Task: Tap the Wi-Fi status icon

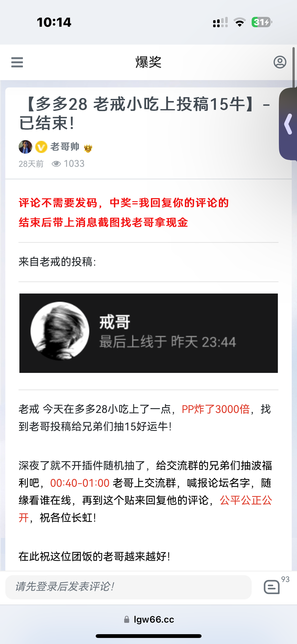Action: click(x=240, y=22)
